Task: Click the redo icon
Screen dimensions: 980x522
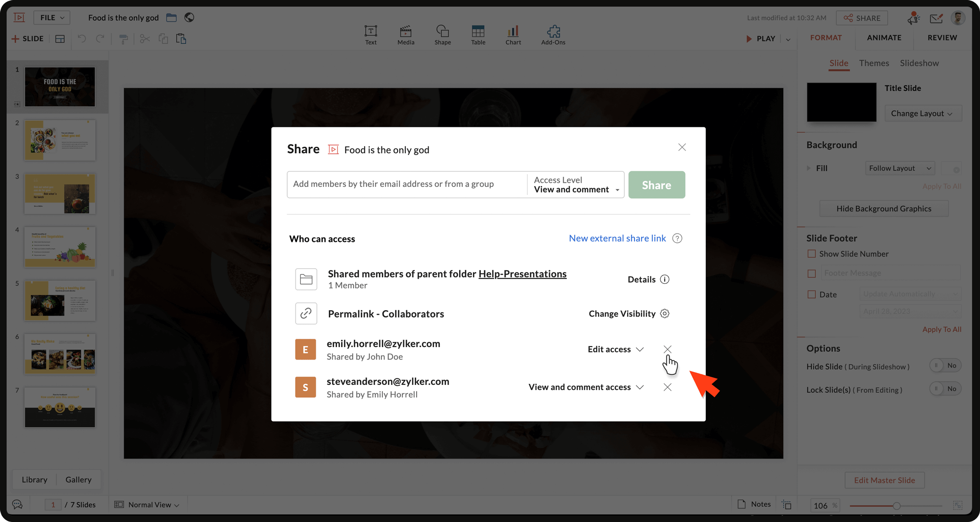Action: [x=100, y=39]
